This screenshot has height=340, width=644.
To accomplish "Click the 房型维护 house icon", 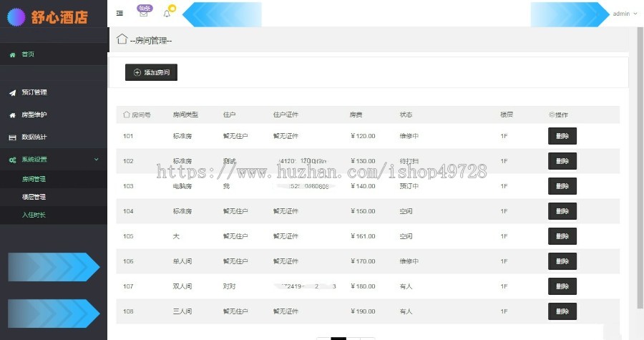I will pyautogui.click(x=12, y=115).
